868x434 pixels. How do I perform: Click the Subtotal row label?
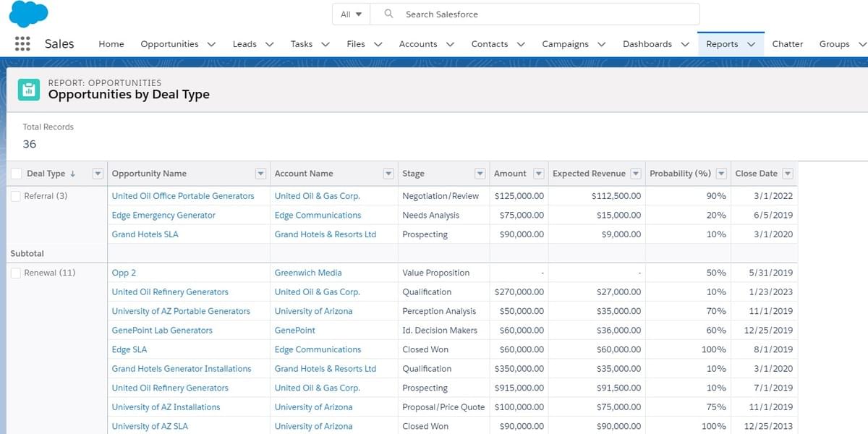(x=27, y=253)
